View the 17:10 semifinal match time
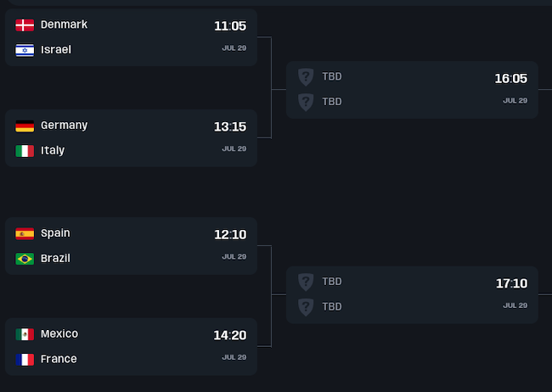552x392 pixels. tap(511, 283)
